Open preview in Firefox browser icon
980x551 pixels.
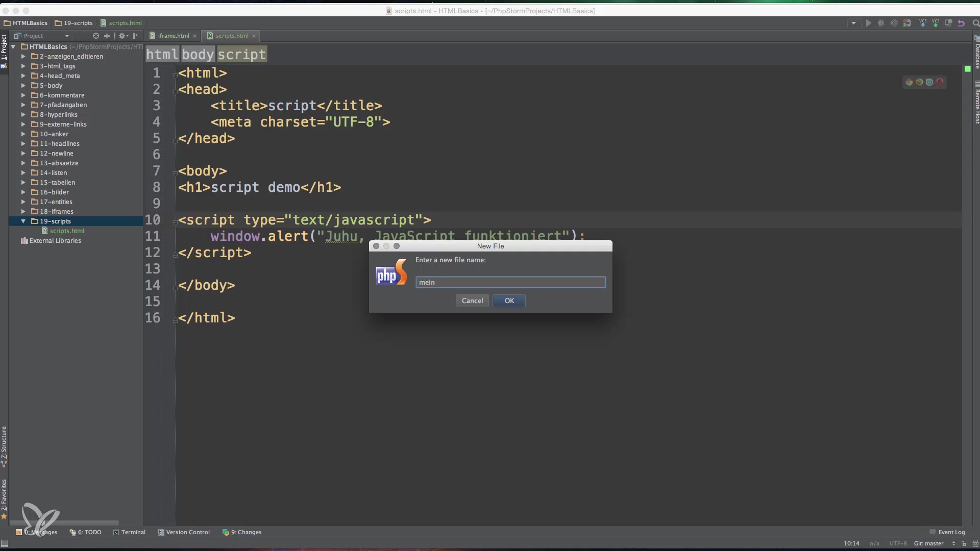tap(919, 82)
